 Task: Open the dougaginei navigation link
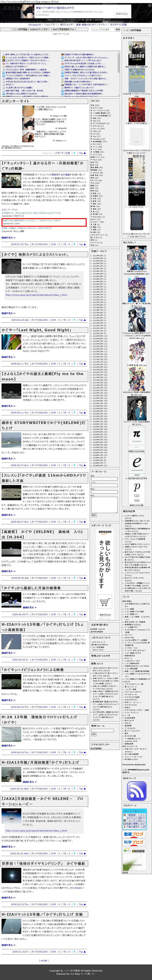click(x=35, y=25)
